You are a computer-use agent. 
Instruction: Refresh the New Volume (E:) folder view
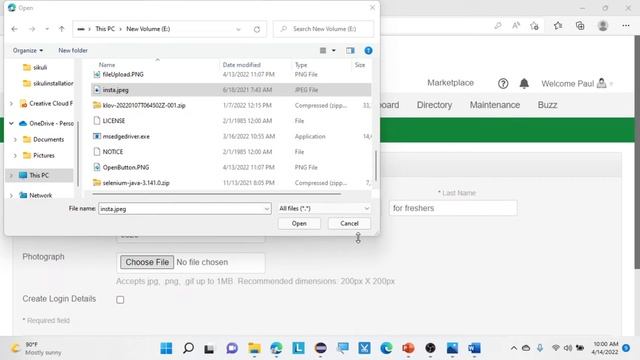point(257,29)
